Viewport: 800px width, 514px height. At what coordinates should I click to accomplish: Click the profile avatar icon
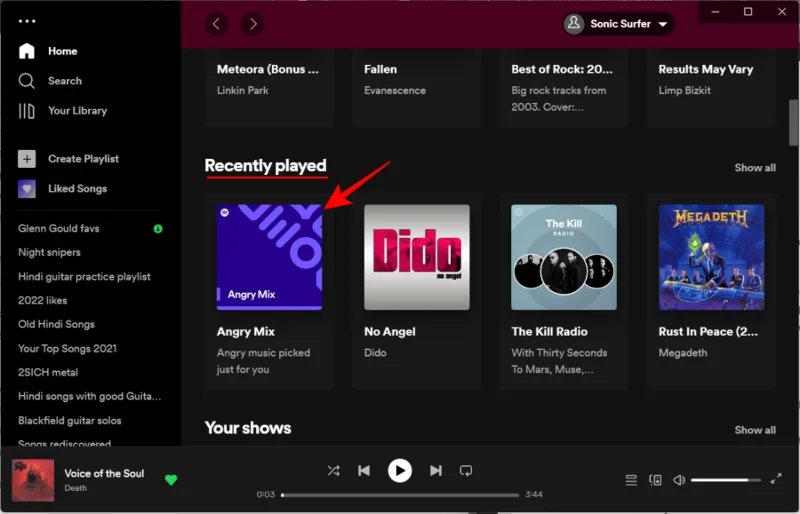[x=574, y=23]
